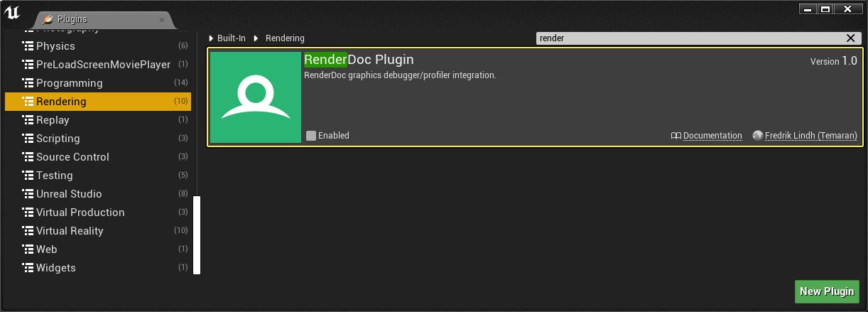Click the list icon beside Testing
Screen dimensions: 868x312
[28, 176]
